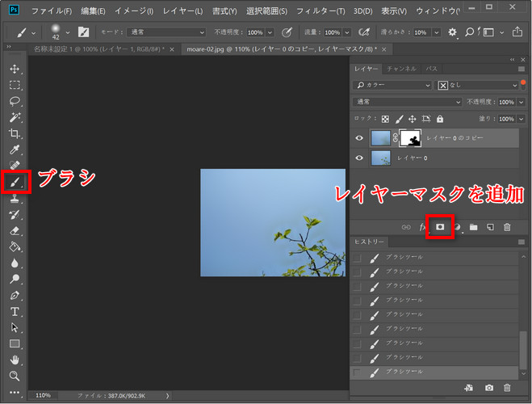Select the Zoom tool
This screenshot has height=404, width=532.
tap(15, 377)
